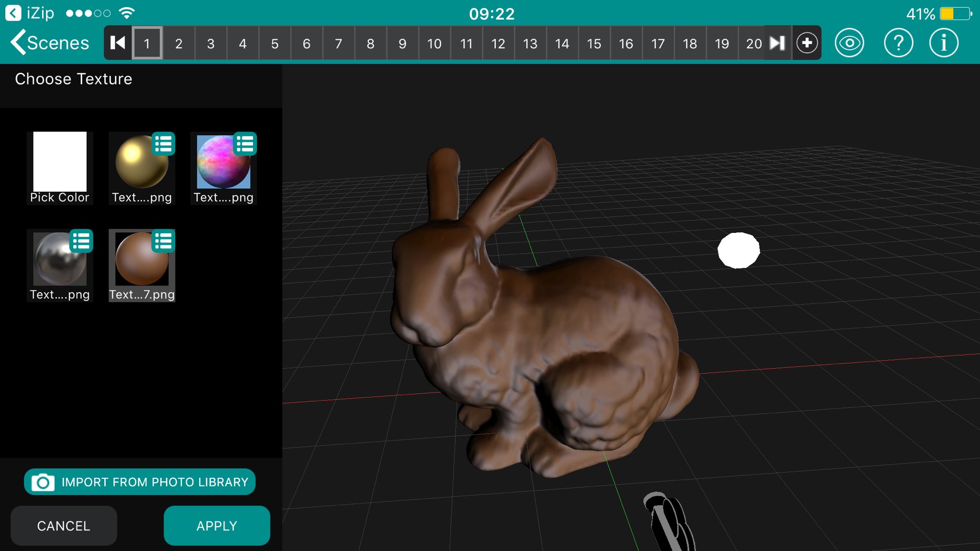980x551 pixels.
Task: Apply the chosen texture
Action: [217, 526]
